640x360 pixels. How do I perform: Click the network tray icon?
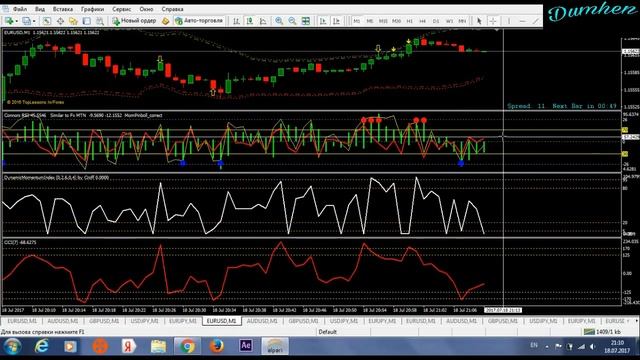coord(581,347)
